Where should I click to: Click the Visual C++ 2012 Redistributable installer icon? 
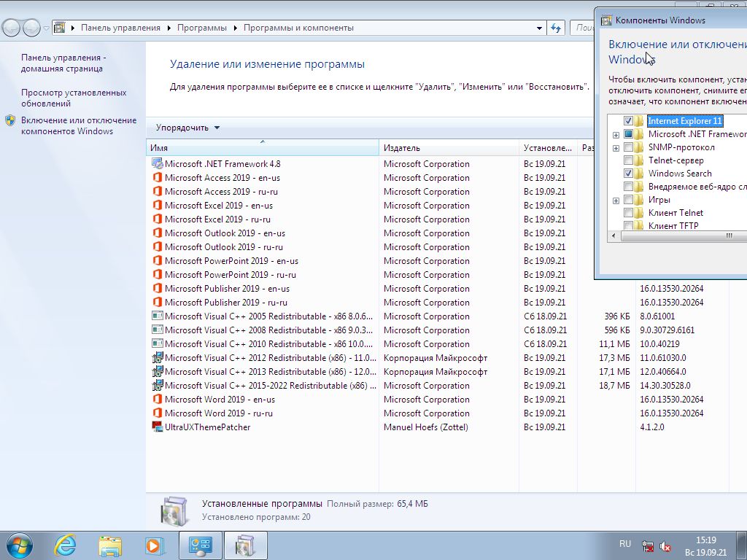(158, 357)
